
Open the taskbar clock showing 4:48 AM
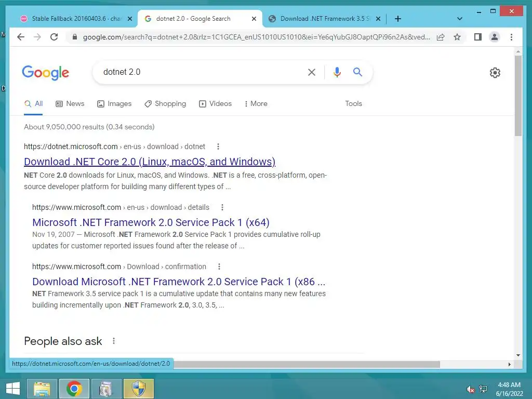tap(509, 389)
